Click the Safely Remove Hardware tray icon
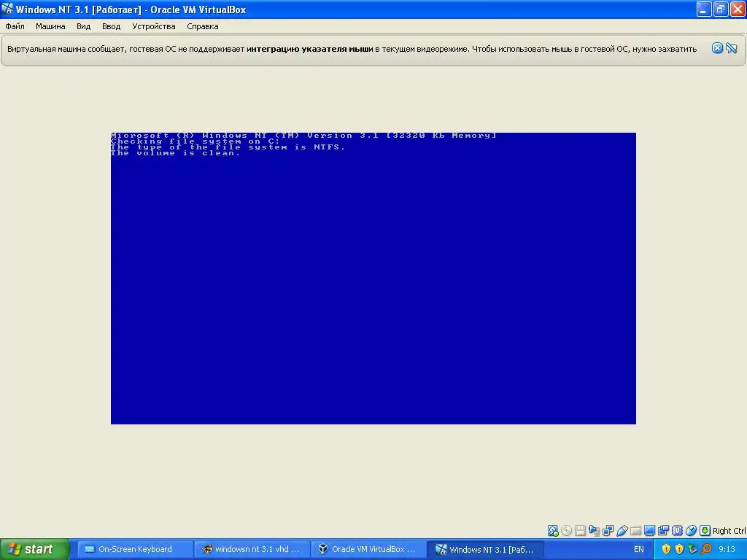This screenshot has height=560, width=747. point(693,549)
